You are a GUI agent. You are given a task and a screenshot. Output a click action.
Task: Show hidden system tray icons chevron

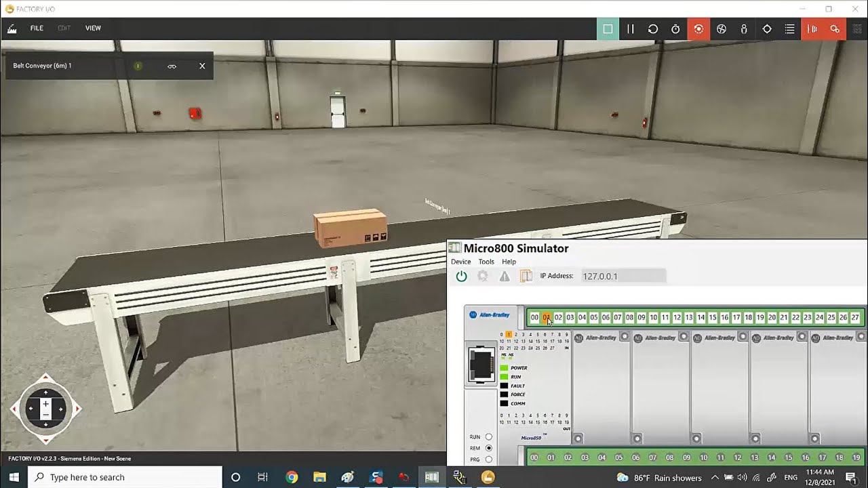click(x=715, y=477)
